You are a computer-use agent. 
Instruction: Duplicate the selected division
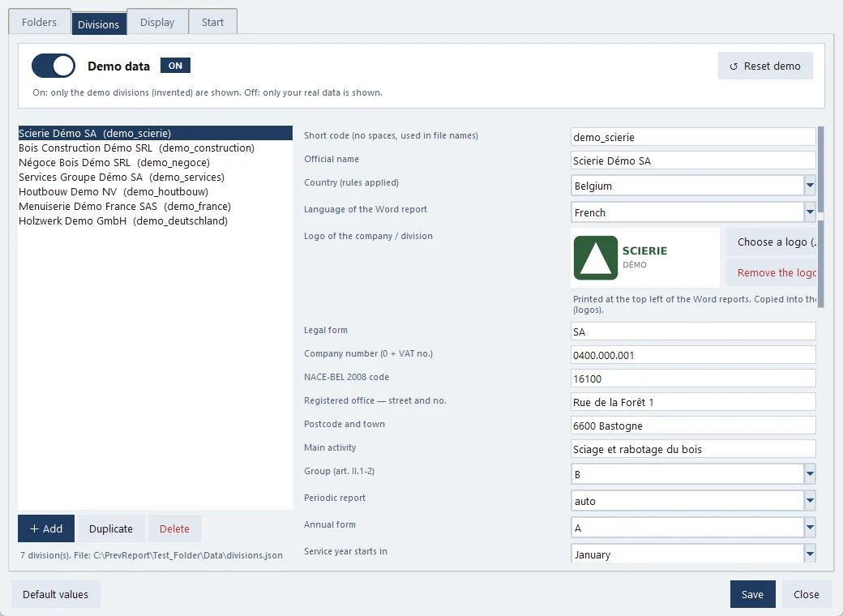(x=111, y=529)
